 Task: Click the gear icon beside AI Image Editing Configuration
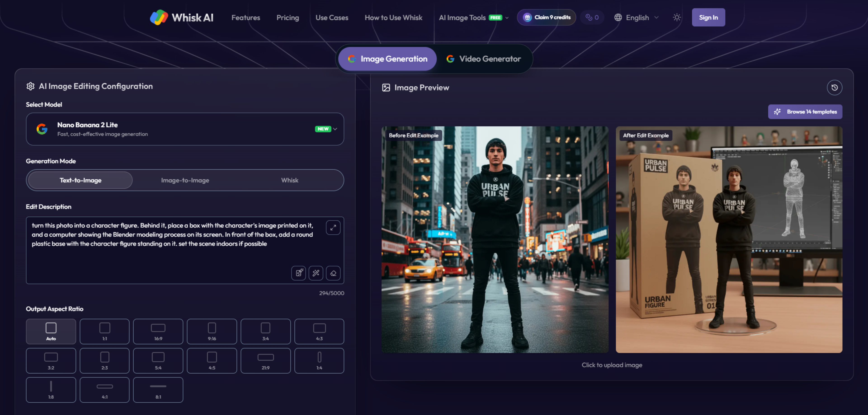click(30, 86)
